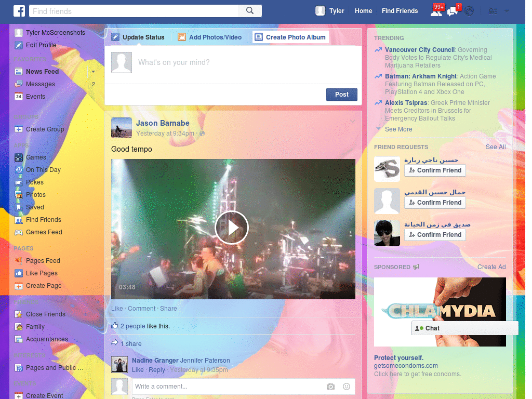Click the Facebook logo icon
Viewport: 532px width, 399px height.
click(x=19, y=11)
